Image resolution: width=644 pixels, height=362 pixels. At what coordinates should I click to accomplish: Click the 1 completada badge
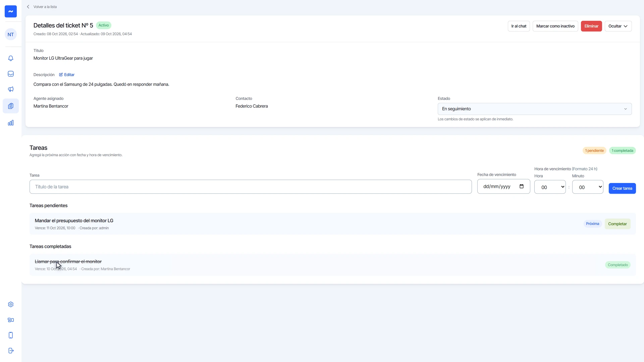[623, 150]
